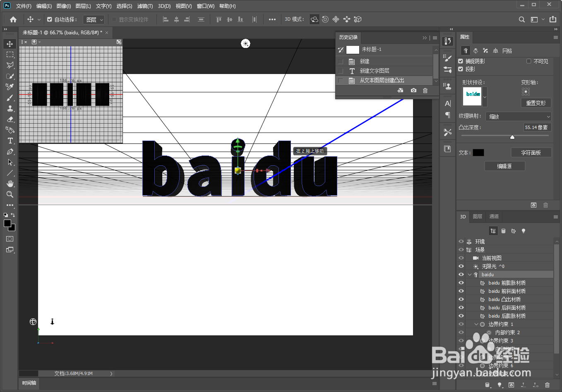Image resolution: width=562 pixels, height=392 pixels.
Task: Click the camera icon to create new snapshot in History
Action: 413,90
